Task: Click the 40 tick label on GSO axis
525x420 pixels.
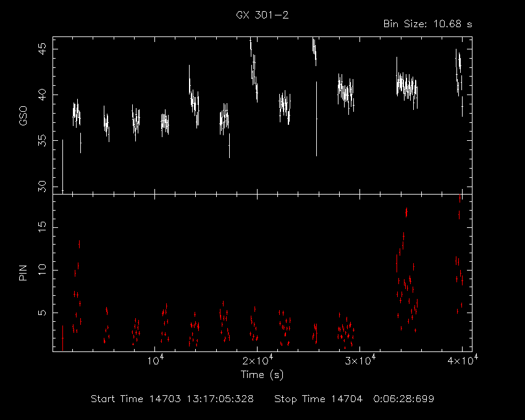Action: click(x=43, y=94)
